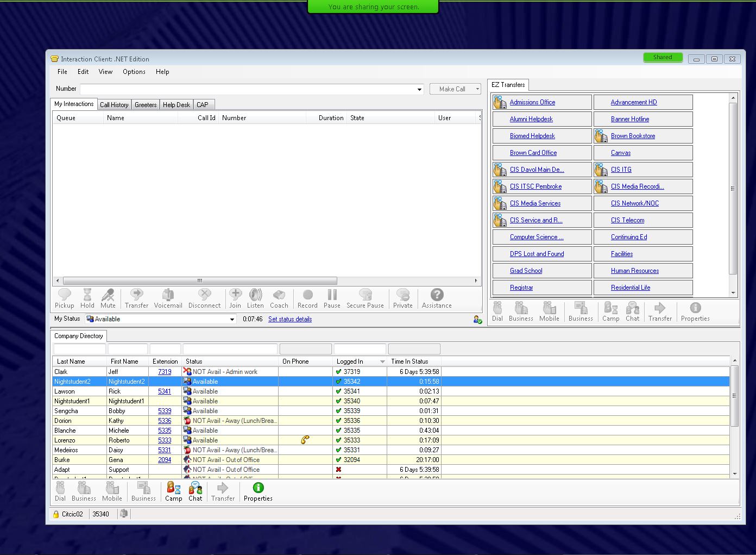Select the Sengcha Bobby directory row
The image size is (756, 555).
point(390,411)
